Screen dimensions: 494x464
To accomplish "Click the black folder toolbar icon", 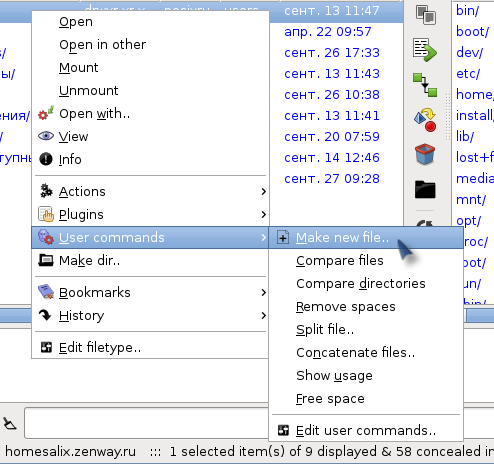I will 425,189.
